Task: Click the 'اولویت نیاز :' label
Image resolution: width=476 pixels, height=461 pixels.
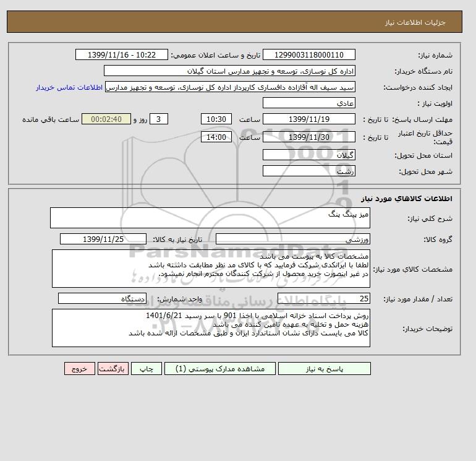Action: pyautogui.click(x=435, y=103)
